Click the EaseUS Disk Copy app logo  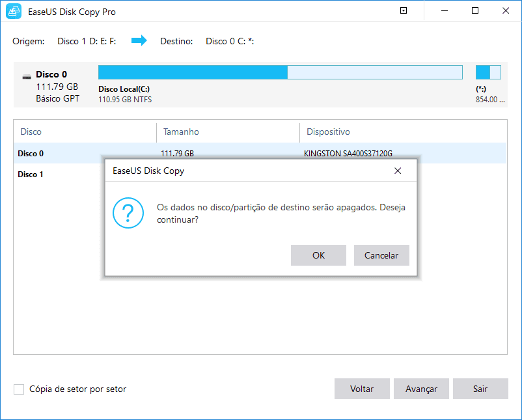tap(14, 12)
